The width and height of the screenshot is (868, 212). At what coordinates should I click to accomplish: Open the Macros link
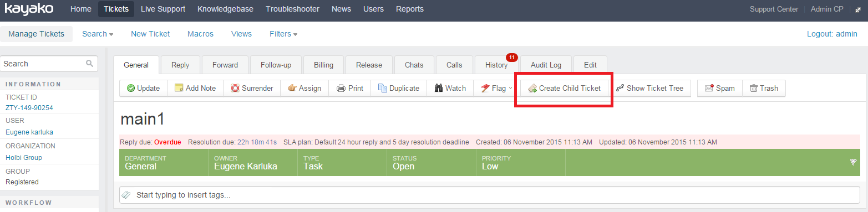(x=200, y=34)
